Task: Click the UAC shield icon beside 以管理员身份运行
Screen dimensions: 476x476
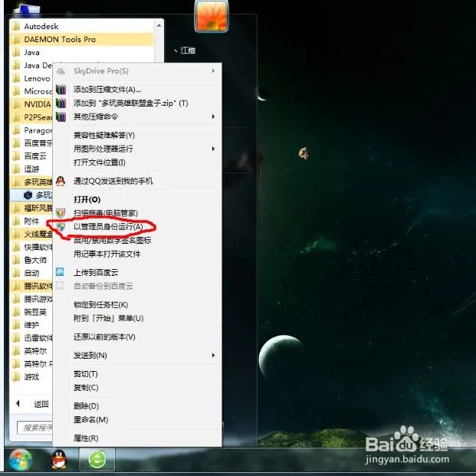Action: pyautogui.click(x=61, y=227)
